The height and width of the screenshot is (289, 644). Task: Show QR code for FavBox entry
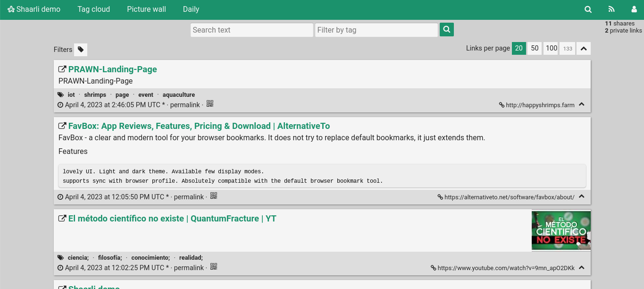click(214, 196)
